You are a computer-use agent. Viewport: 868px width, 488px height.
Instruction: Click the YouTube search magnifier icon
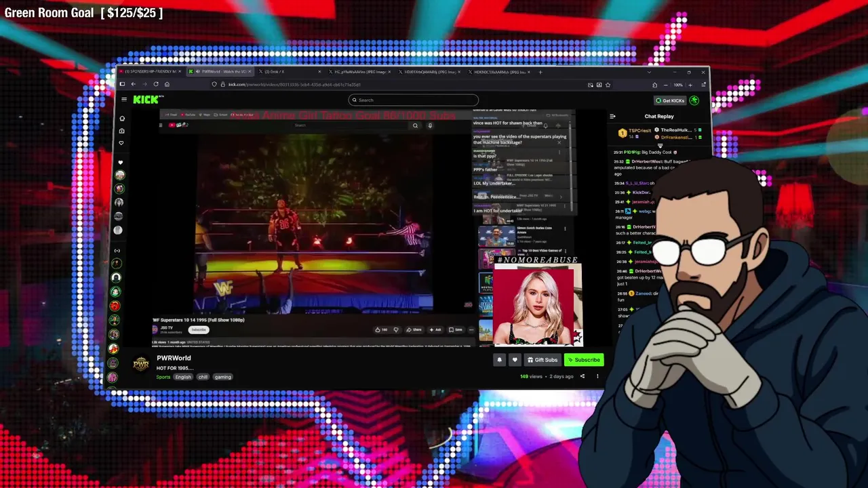pyautogui.click(x=416, y=125)
